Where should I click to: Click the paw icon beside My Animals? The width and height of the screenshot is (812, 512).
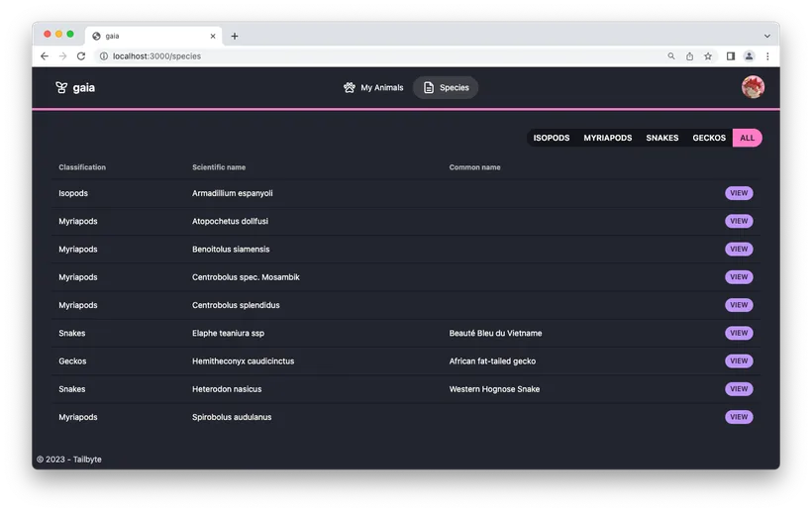pos(350,87)
